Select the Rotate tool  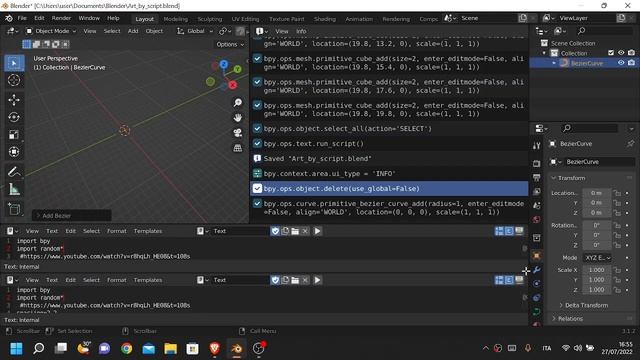[x=14, y=117]
